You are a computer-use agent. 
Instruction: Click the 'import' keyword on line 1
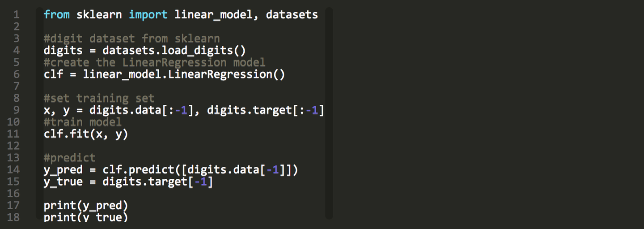[x=148, y=15]
